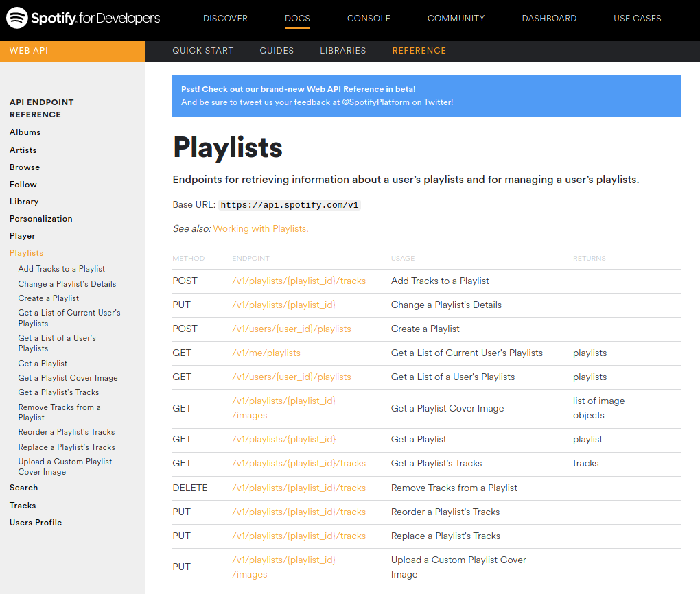Go to the Console section
Image resolution: width=700 pixels, height=594 pixels.
point(369,19)
